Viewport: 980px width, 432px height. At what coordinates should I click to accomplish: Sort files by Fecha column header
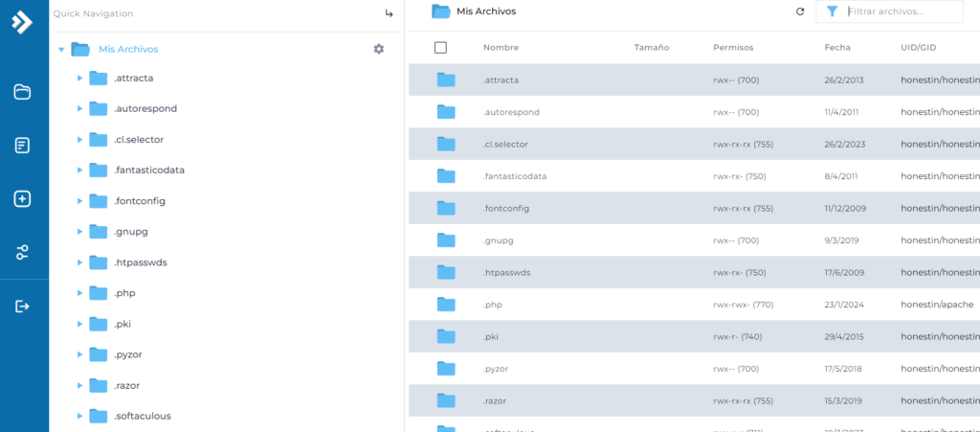[837, 47]
